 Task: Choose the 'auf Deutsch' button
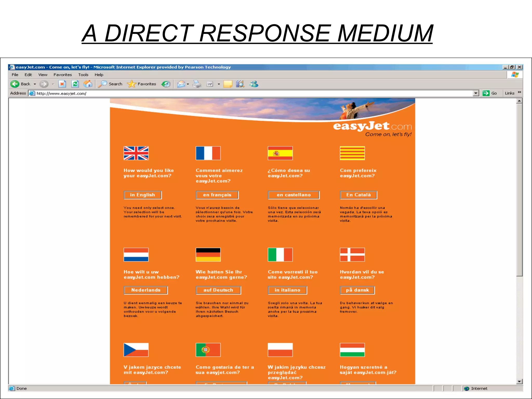coord(218,290)
